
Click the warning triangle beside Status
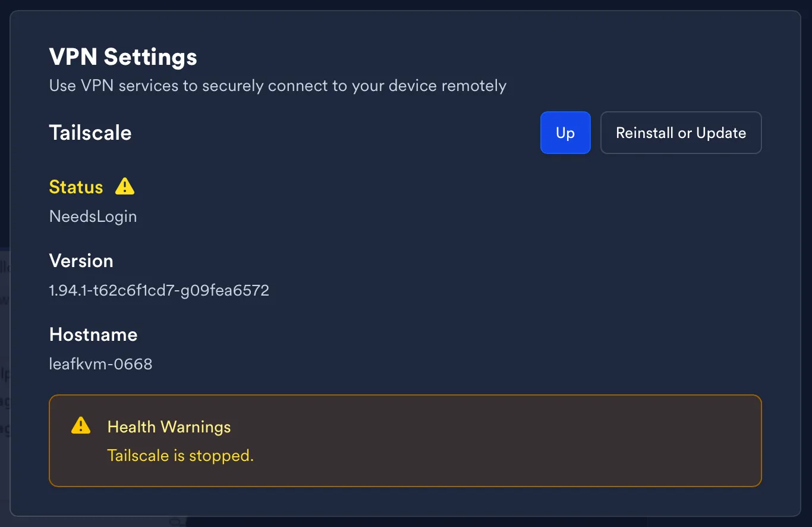click(125, 187)
